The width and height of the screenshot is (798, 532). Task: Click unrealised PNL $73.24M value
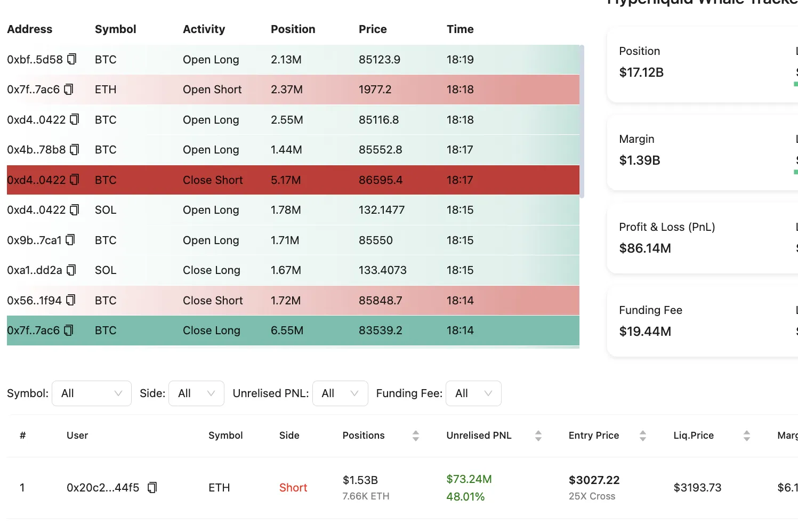point(469,479)
